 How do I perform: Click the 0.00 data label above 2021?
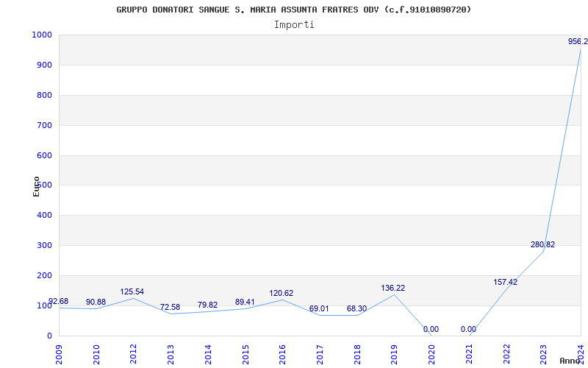pos(468,330)
